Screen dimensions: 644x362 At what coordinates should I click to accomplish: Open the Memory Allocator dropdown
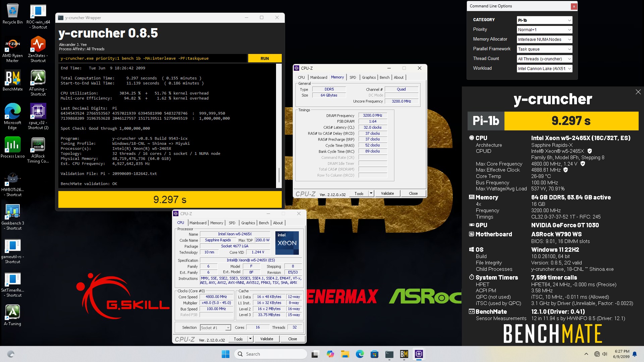click(544, 40)
